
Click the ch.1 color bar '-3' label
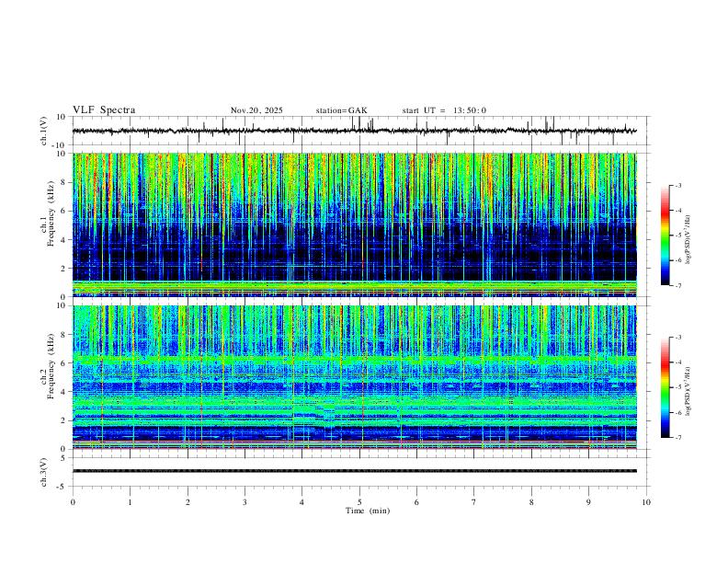pos(677,185)
